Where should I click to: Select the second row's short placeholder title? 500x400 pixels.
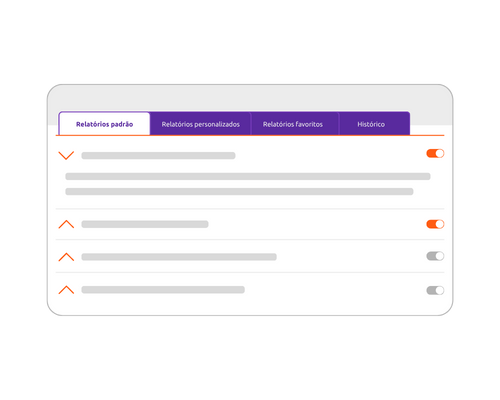point(145,224)
